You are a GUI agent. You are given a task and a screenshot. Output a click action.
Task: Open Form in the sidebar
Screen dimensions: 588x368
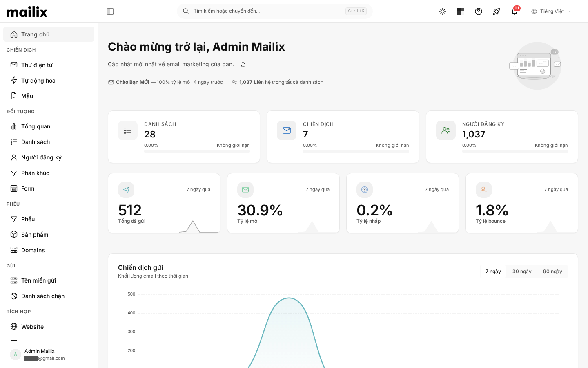49,188
